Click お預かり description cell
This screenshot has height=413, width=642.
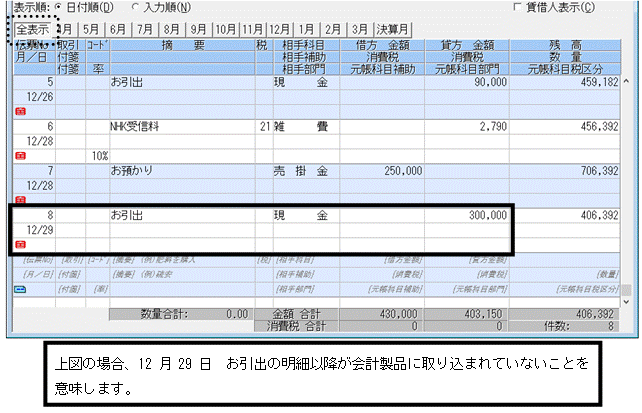pos(182,171)
